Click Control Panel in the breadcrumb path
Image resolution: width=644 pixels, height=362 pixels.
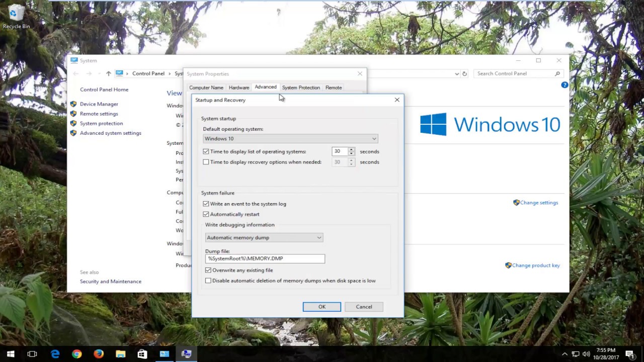click(x=148, y=73)
